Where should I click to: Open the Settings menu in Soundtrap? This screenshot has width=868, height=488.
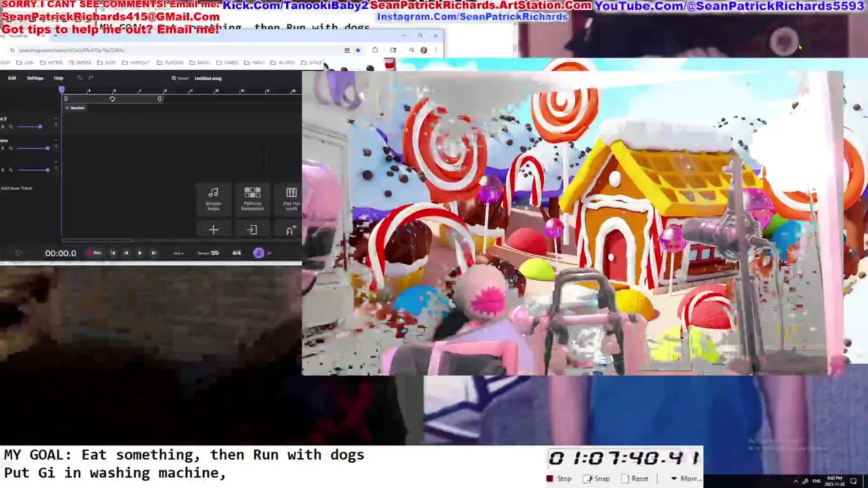point(35,78)
